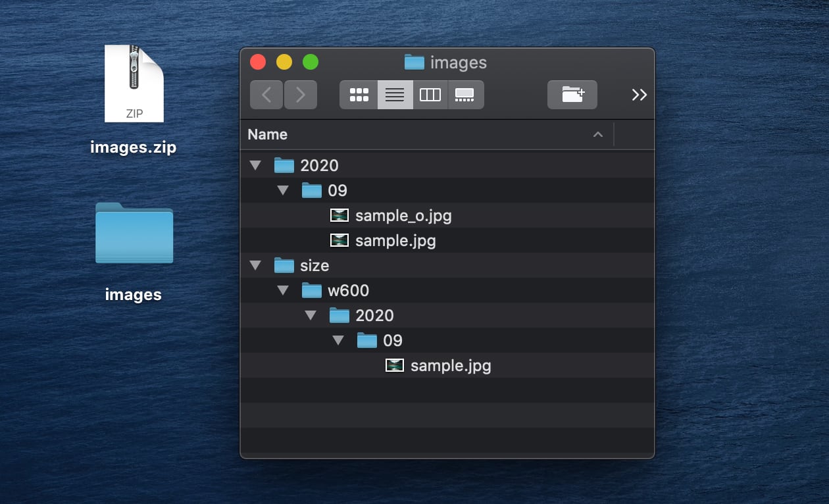Click the Name column header to sort

click(267, 134)
